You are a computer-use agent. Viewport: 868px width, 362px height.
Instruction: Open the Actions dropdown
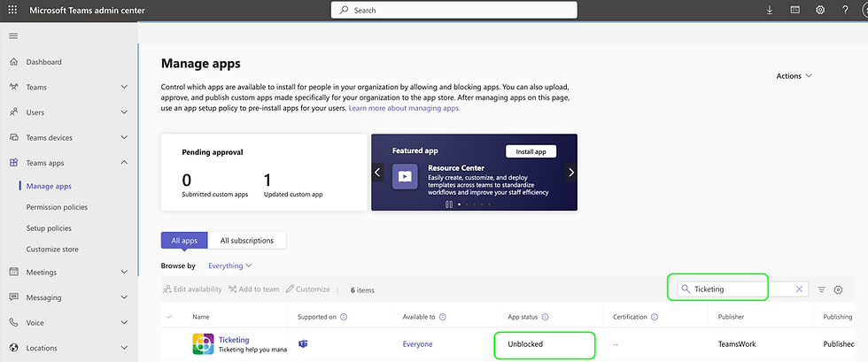pyautogui.click(x=794, y=76)
